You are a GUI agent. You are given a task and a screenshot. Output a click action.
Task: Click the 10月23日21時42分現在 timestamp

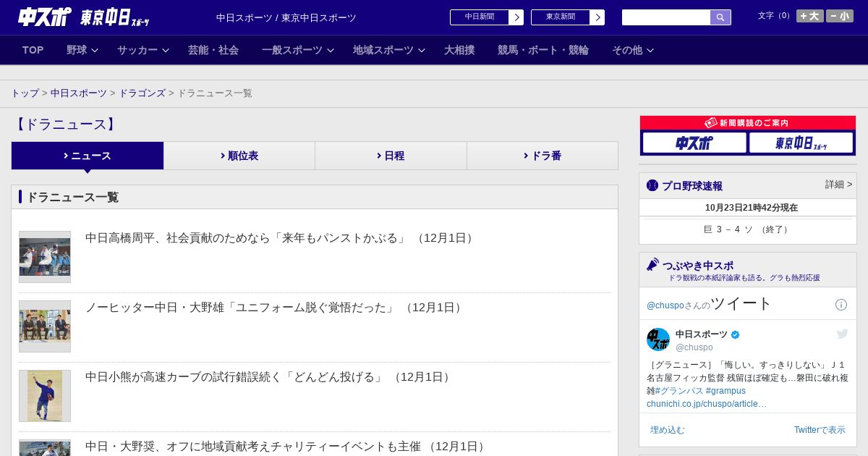(x=752, y=208)
